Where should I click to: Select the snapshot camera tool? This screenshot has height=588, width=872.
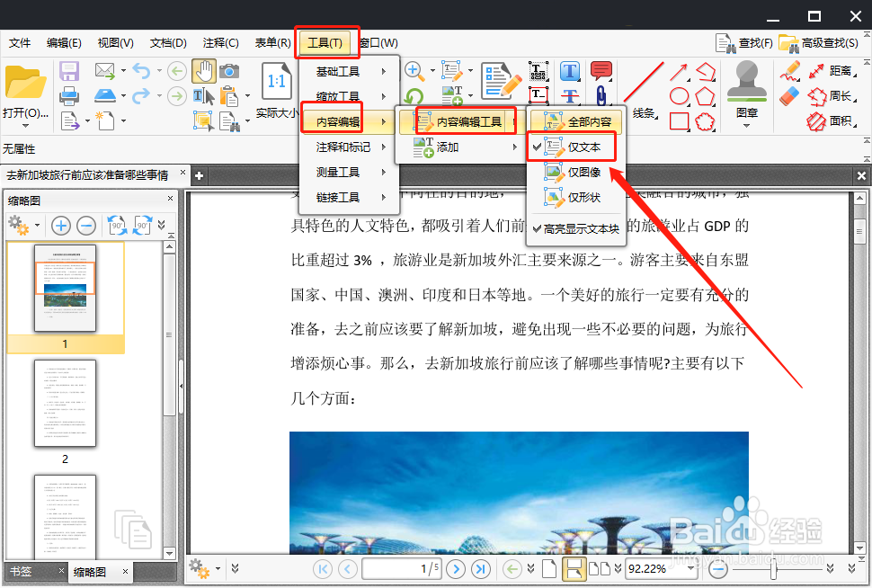229,71
